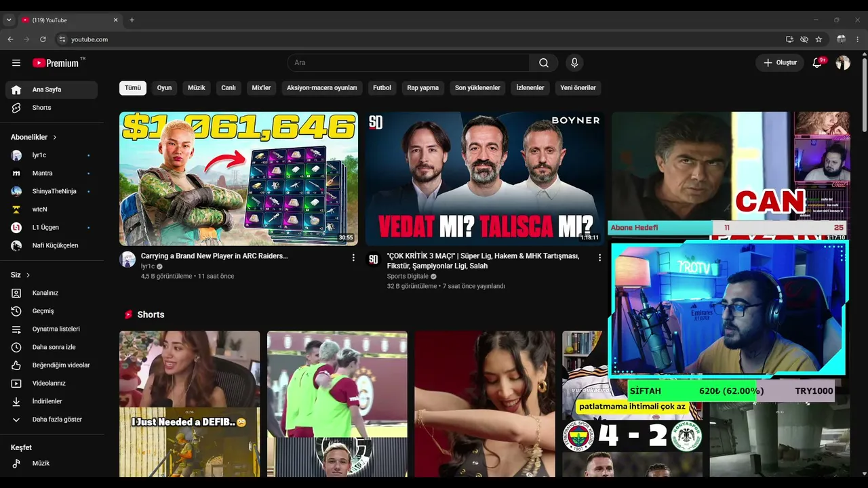Select the Rap yapma filter chip
The width and height of the screenshot is (868, 488).
pos(423,88)
